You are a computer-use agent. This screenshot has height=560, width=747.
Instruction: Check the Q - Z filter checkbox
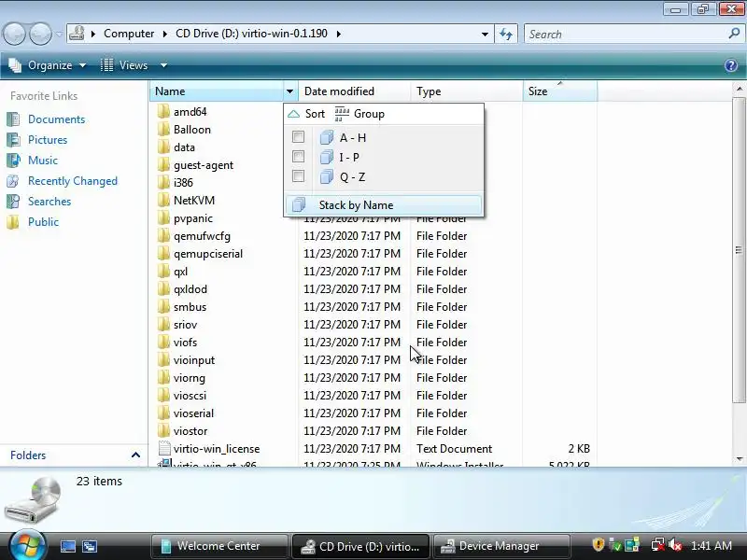tap(298, 176)
